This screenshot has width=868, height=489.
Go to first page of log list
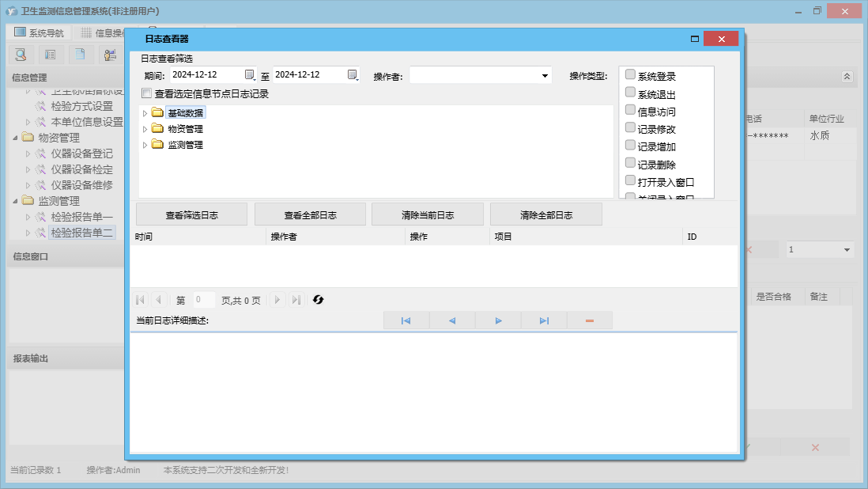pos(140,300)
